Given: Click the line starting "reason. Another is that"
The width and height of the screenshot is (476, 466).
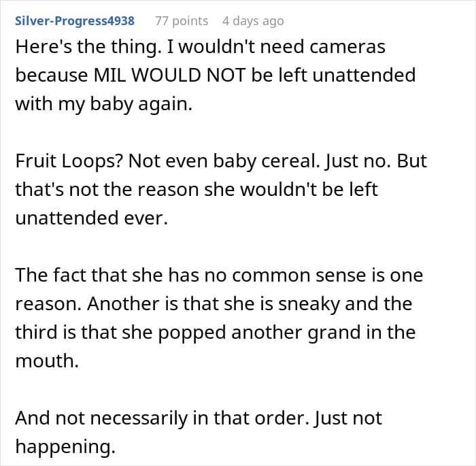Looking at the screenshot, I should pyautogui.click(x=214, y=304).
